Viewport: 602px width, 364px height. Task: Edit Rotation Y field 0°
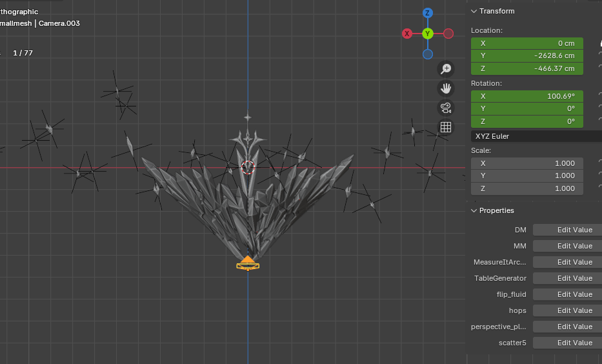[x=527, y=108]
